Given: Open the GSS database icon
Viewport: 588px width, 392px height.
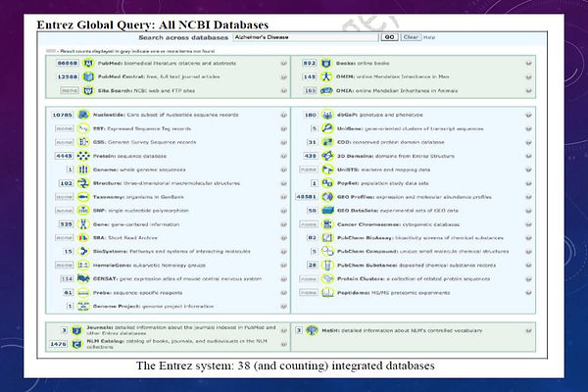Looking at the screenshot, I should click(x=83, y=142).
